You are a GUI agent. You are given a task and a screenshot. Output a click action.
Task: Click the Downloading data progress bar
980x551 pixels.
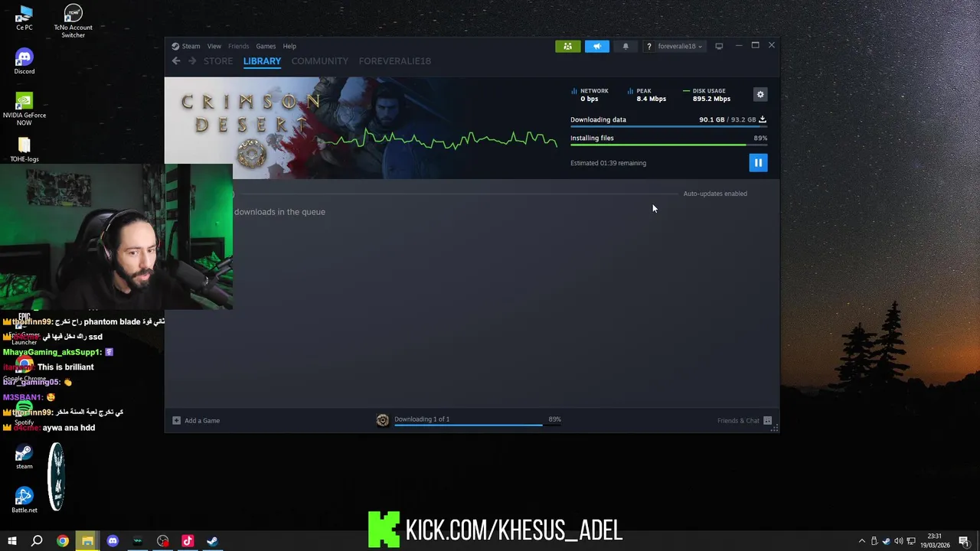pyautogui.click(x=668, y=126)
